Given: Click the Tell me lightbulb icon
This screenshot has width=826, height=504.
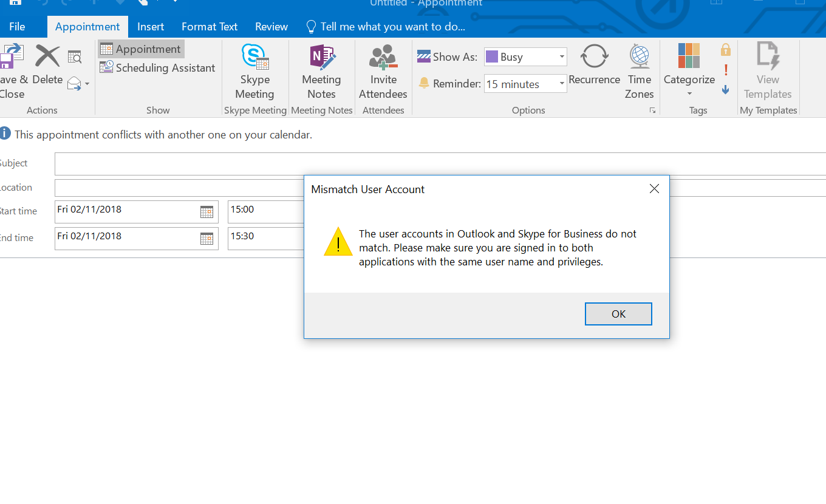Looking at the screenshot, I should (311, 27).
